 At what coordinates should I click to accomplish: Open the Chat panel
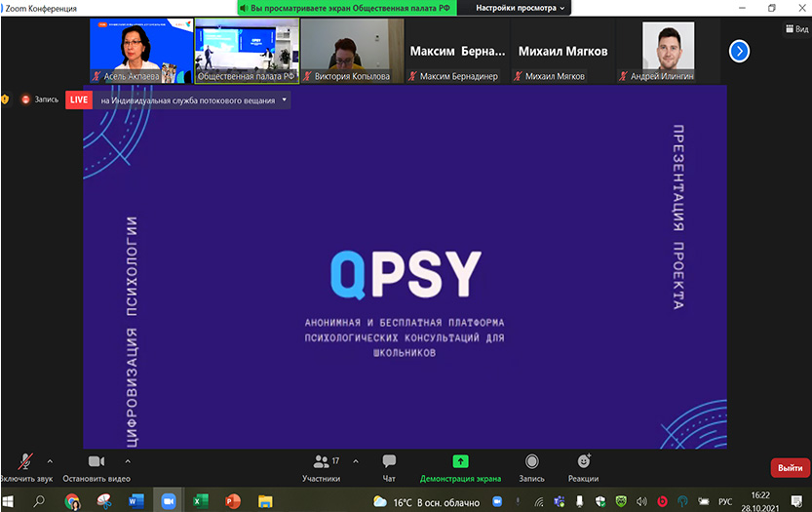[389, 462]
